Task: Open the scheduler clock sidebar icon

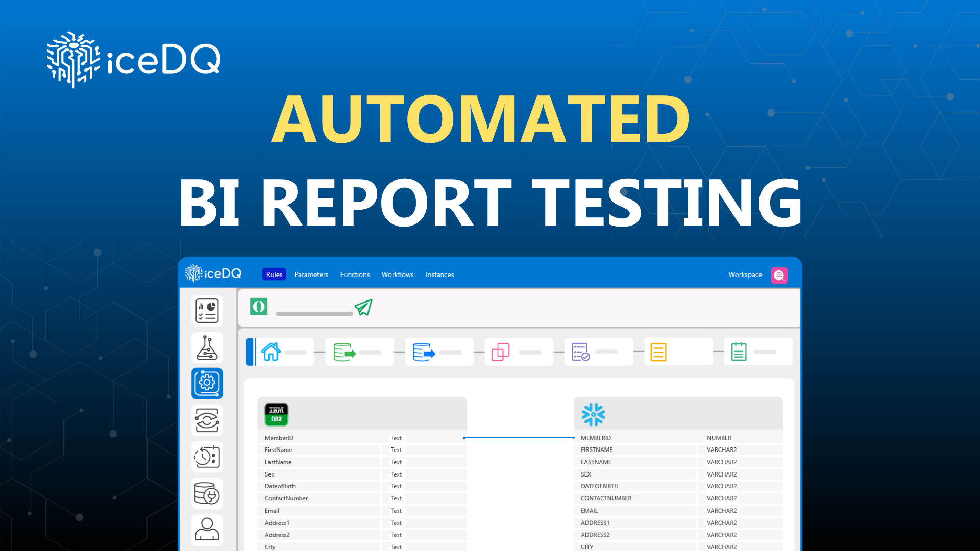Action: 207,457
